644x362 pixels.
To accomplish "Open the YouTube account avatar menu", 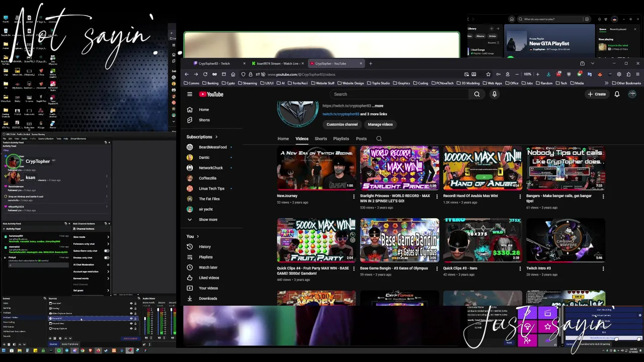I will pos(632,94).
